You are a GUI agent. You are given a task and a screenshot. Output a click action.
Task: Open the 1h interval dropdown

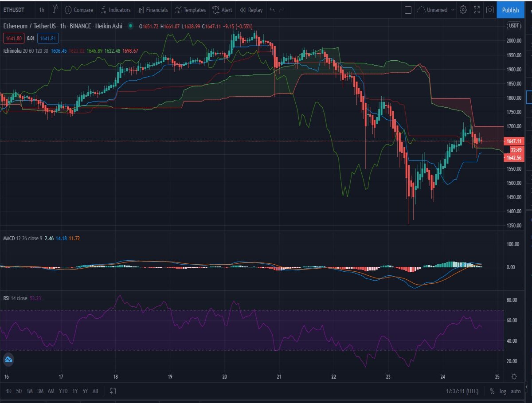coord(42,10)
